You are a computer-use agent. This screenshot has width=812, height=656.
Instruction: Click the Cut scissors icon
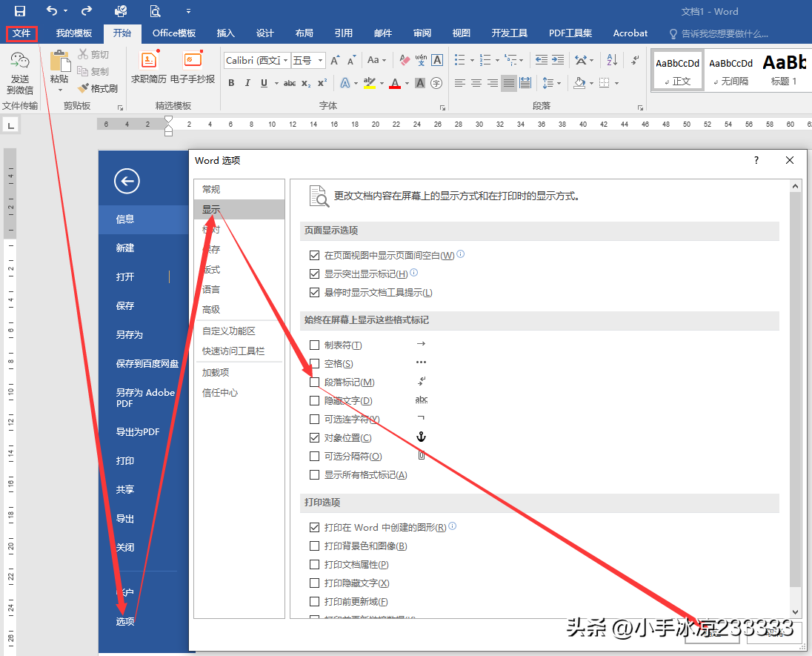pyautogui.click(x=83, y=54)
